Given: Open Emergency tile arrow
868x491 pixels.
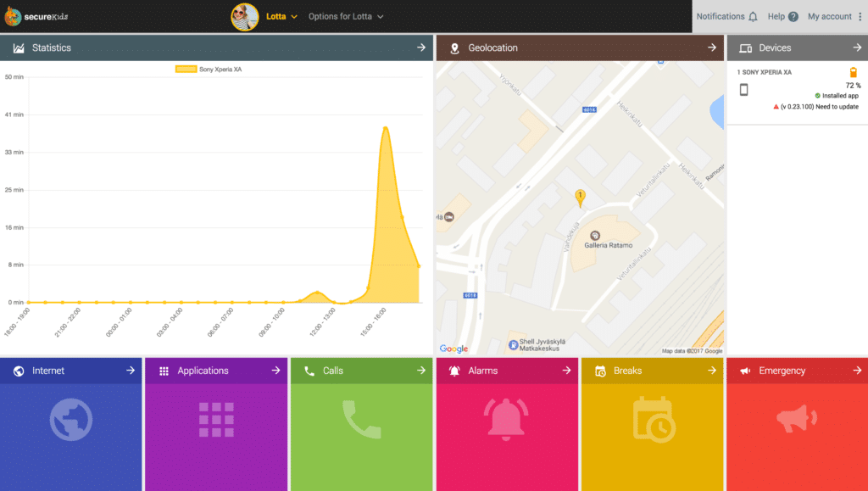Looking at the screenshot, I should click(857, 371).
